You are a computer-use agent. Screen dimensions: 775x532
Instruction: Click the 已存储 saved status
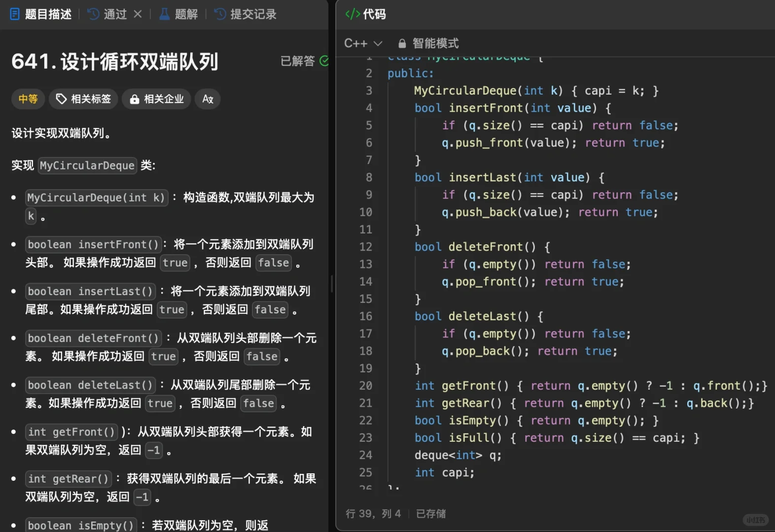coord(431,514)
